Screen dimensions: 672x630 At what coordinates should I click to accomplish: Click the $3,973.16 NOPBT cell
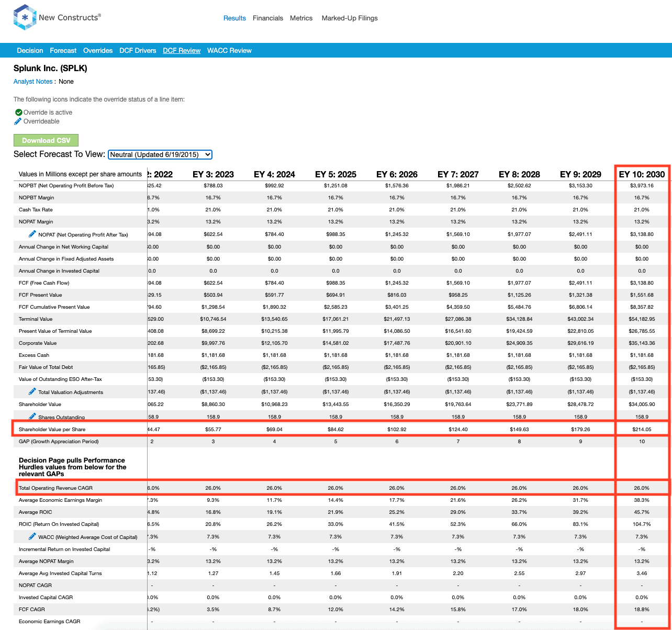pyautogui.click(x=642, y=186)
